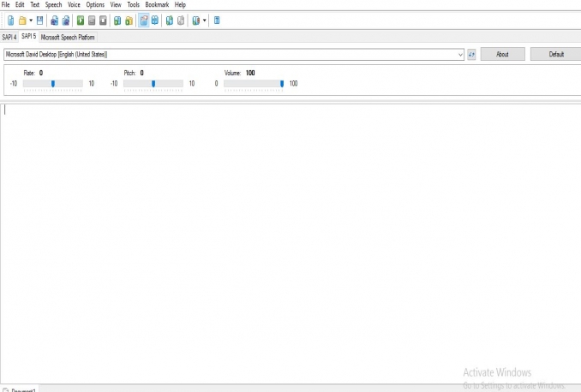581x392 pixels.
Task: Click the Volume slider handle
Action: [x=282, y=84]
